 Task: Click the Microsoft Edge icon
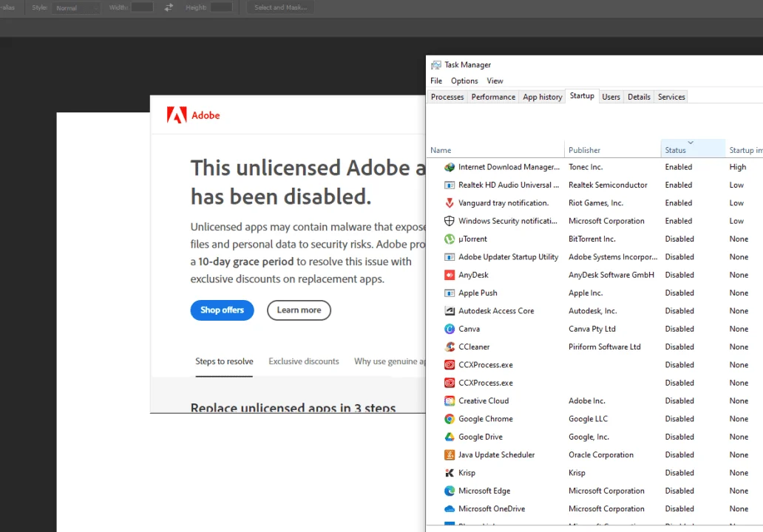(x=449, y=491)
